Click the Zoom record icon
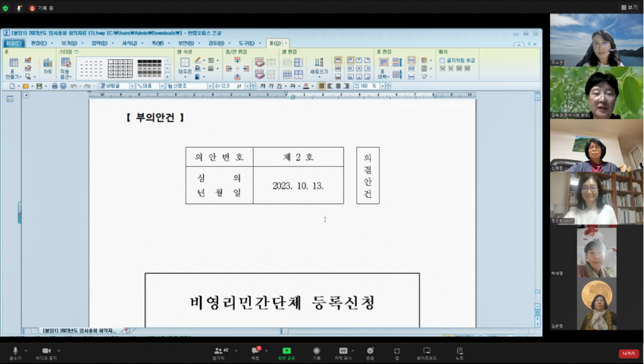Image resolution: width=644 pixels, height=364 pixels. tap(317, 351)
